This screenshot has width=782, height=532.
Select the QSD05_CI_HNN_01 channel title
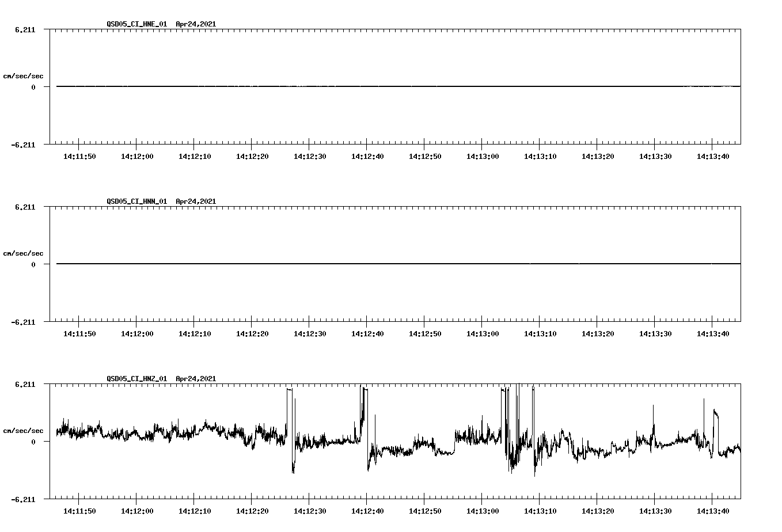click(x=136, y=202)
